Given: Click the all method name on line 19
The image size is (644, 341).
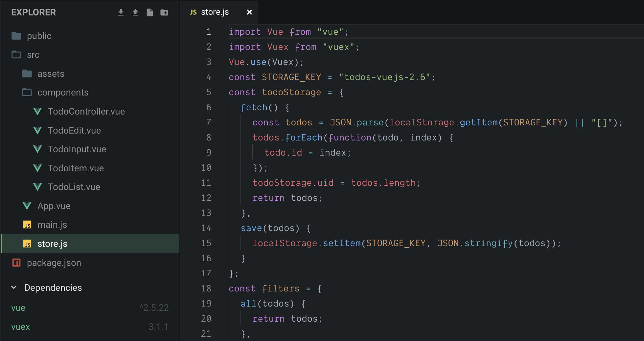Looking at the screenshot, I should coord(248,304).
